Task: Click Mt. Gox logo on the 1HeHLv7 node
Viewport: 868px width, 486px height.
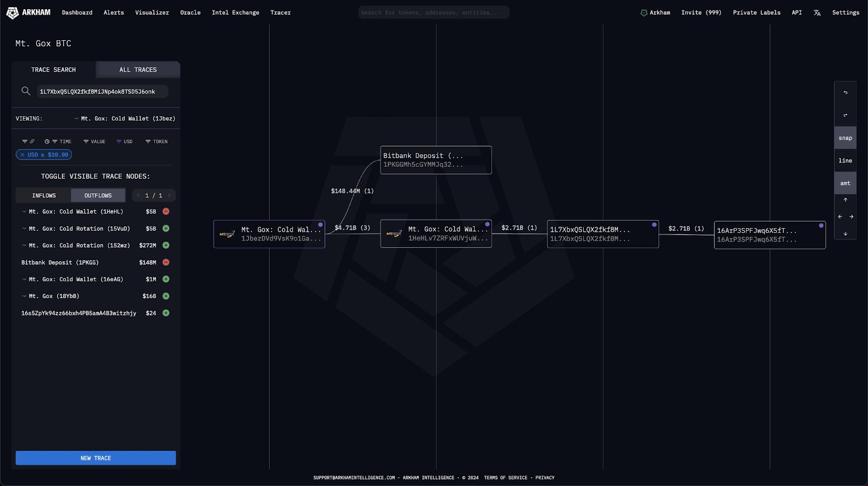Action: pyautogui.click(x=394, y=234)
